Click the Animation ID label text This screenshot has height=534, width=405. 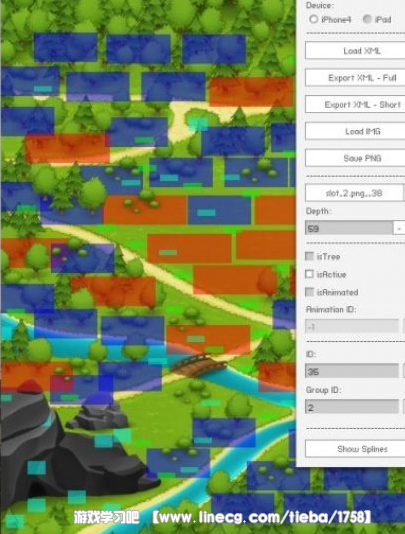pos(331,309)
